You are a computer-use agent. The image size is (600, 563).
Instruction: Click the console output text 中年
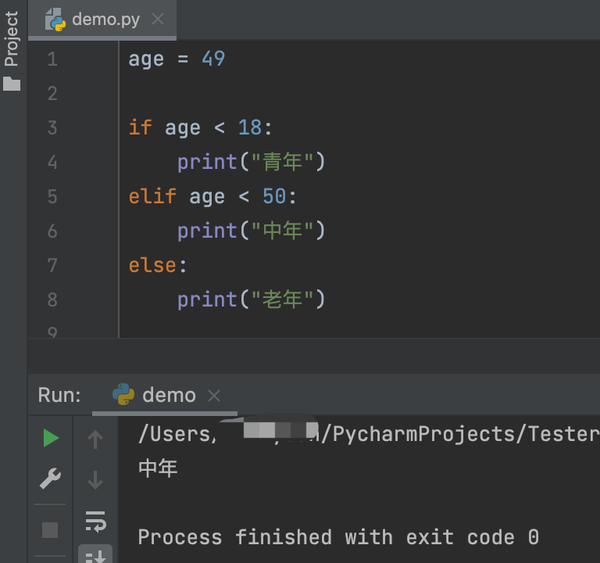click(158, 468)
